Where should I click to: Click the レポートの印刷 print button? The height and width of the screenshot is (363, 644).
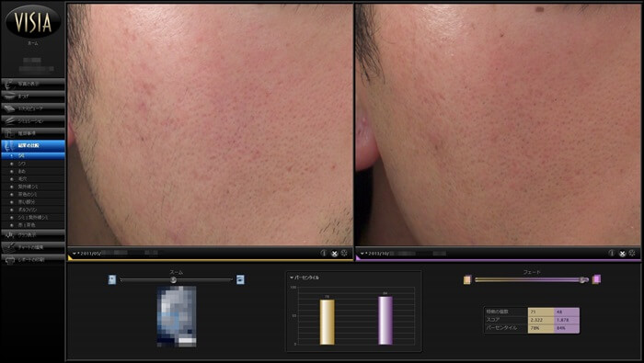click(x=33, y=260)
